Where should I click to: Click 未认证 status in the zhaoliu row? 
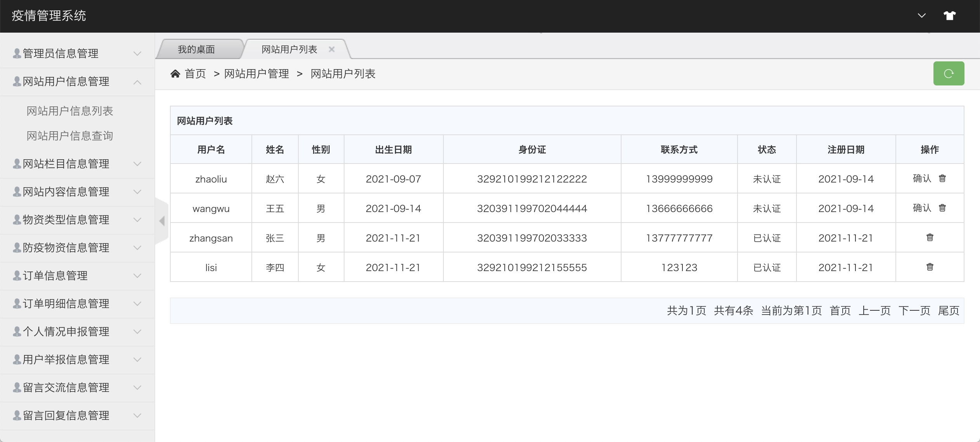click(767, 179)
